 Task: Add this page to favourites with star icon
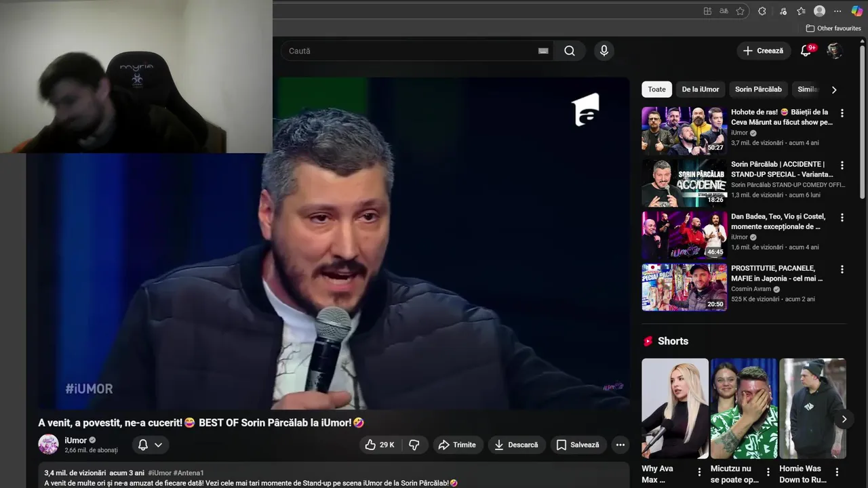(x=740, y=11)
